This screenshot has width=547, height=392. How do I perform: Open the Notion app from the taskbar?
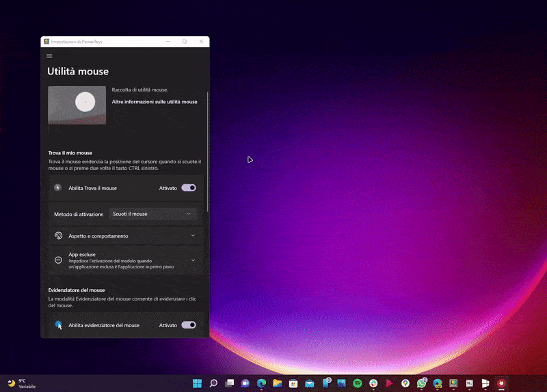pyautogui.click(x=470, y=384)
